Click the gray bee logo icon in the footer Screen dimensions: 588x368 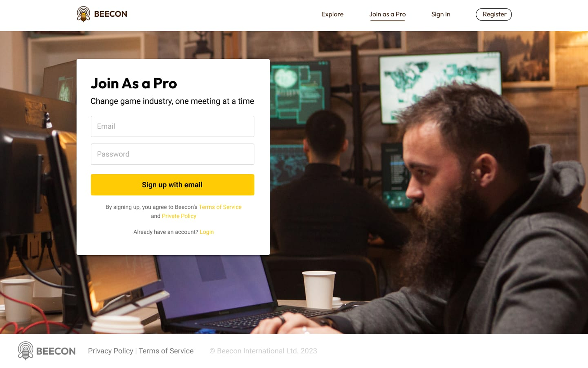[x=25, y=351]
